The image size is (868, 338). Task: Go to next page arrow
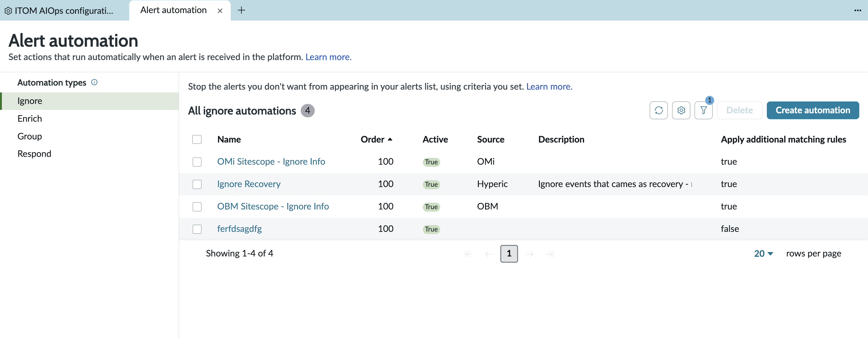tap(529, 254)
